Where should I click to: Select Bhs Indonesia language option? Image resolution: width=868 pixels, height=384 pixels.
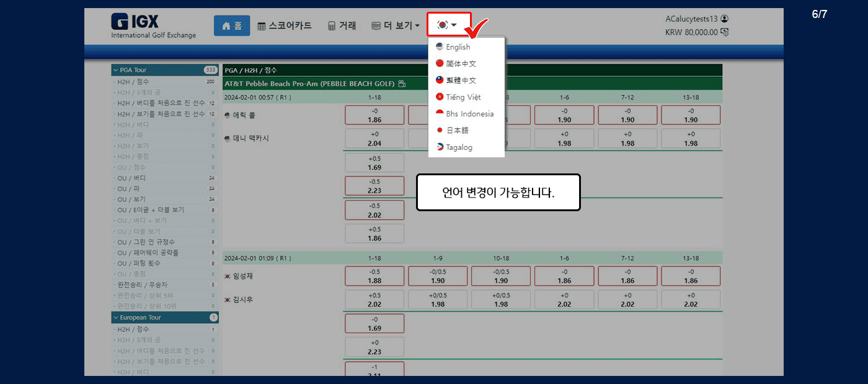click(x=469, y=114)
